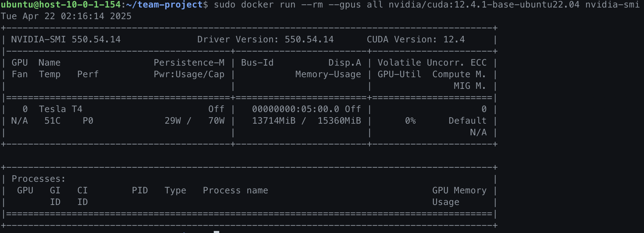The height and width of the screenshot is (233, 644).
Task: Click the '--gpus' flag in the command
Action: (x=345, y=5)
